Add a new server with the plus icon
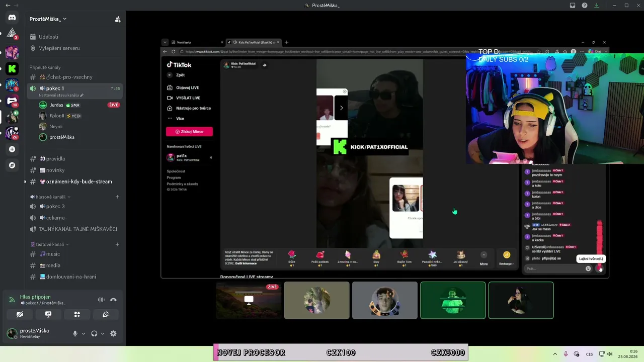This screenshot has height=362, width=644. click(x=12, y=149)
